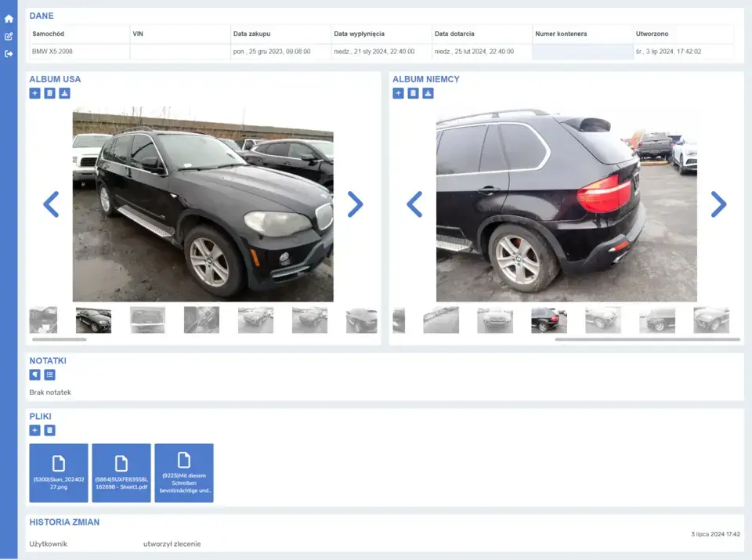
Task: Toggle delete mode in ALBUM USA
Action: (49, 92)
